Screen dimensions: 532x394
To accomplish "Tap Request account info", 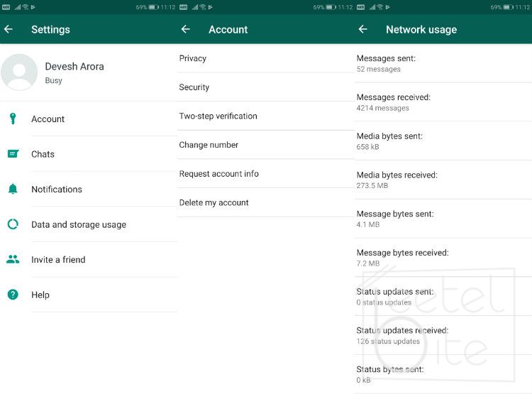I will [x=218, y=174].
